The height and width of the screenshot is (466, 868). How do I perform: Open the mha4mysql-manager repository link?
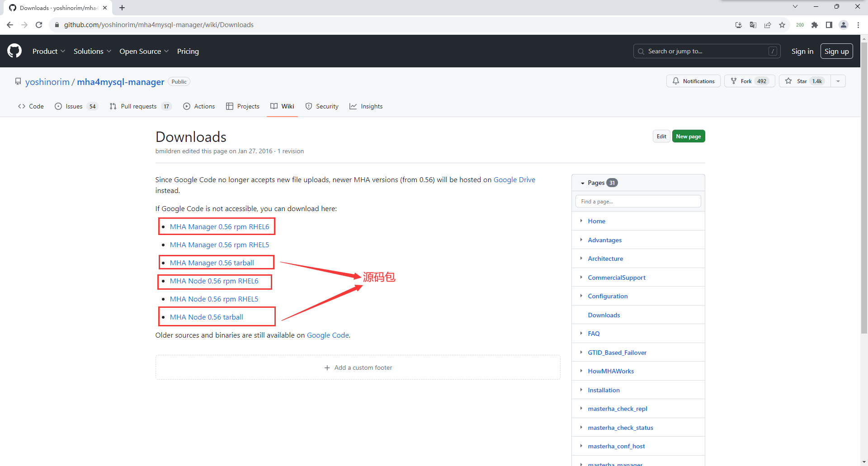pyautogui.click(x=121, y=82)
